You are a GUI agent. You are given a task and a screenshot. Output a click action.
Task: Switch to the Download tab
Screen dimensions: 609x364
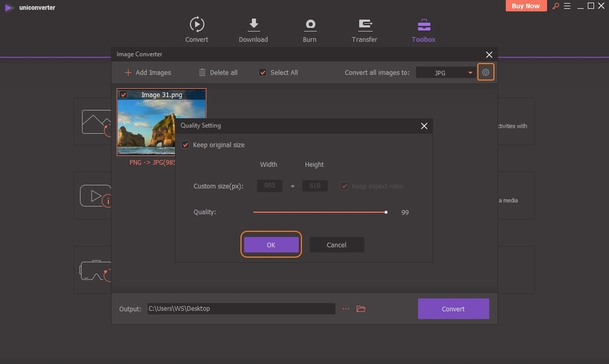(253, 30)
